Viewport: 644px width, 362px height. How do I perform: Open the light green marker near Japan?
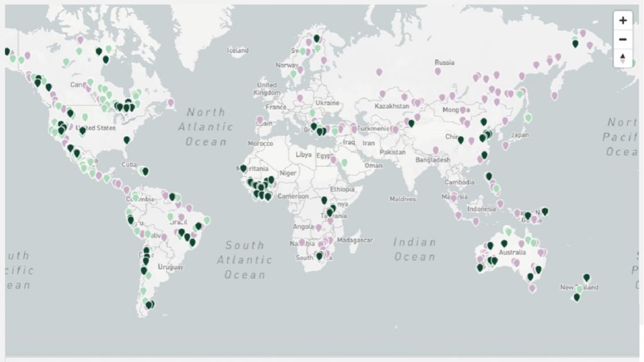tap(528, 118)
